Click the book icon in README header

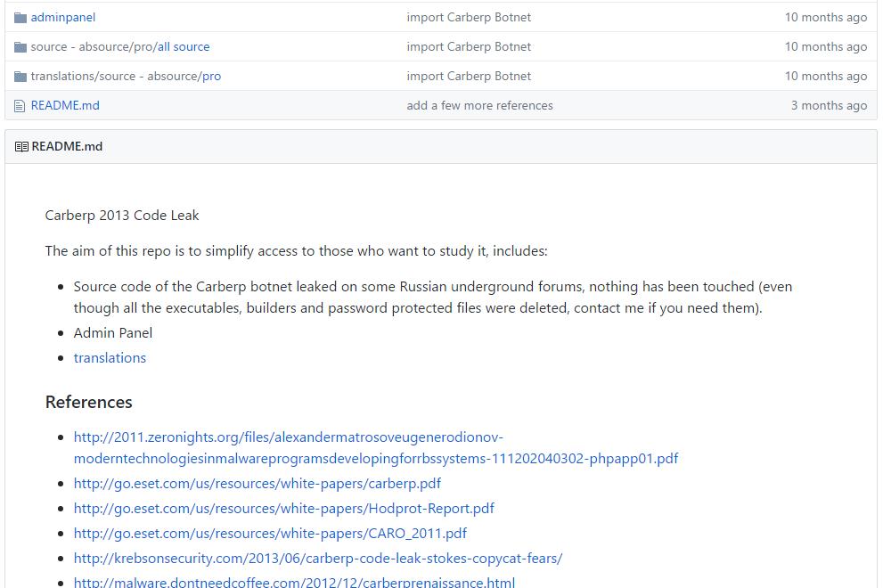(21, 146)
